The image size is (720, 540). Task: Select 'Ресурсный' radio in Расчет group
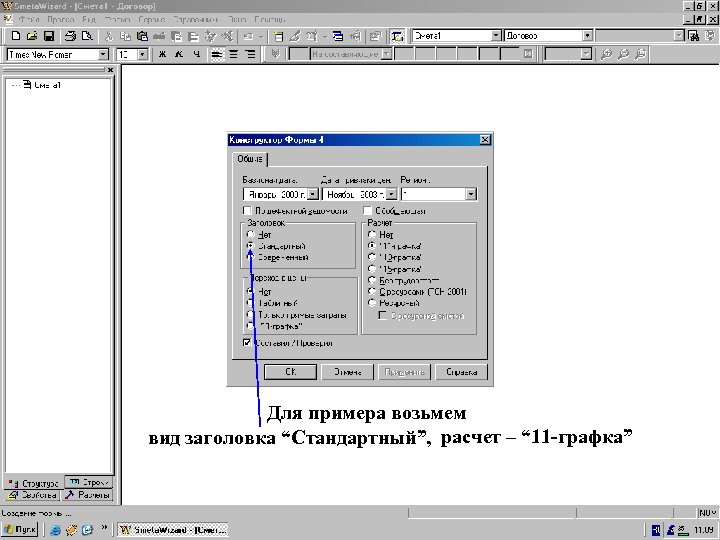pyautogui.click(x=372, y=303)
